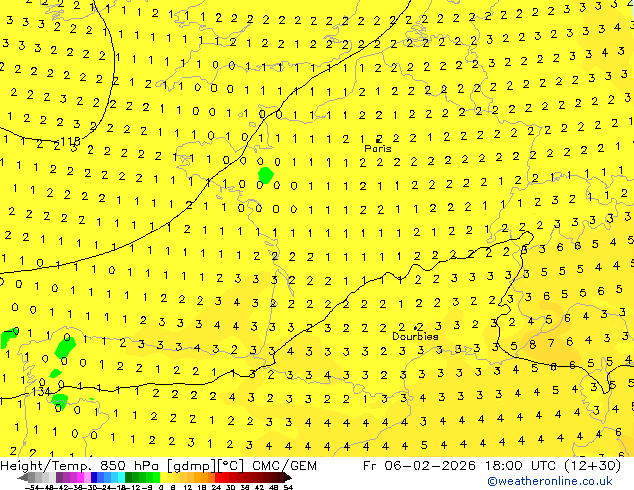This screenshot has height=490, width=634.
Task: Click the Paris city label
Action: tap(378, 148)
